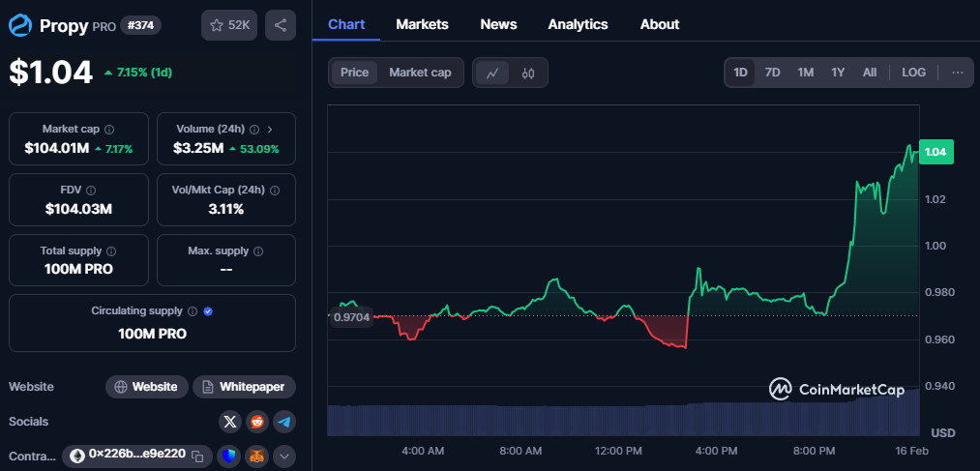Open the Reddit social link
Image resolution: width=980 pixels, height=471 pixels.
[256, 422]
